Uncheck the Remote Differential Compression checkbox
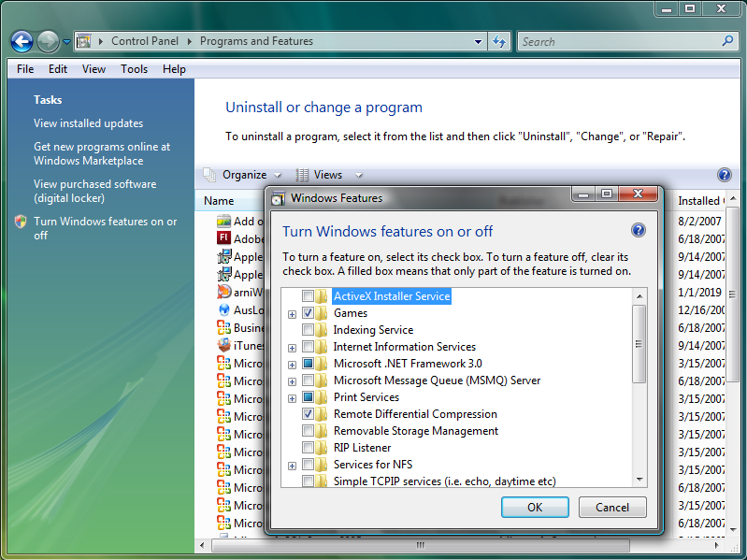Image resolution: width=747 pixels, height=560 pixels. pos(308,414)
